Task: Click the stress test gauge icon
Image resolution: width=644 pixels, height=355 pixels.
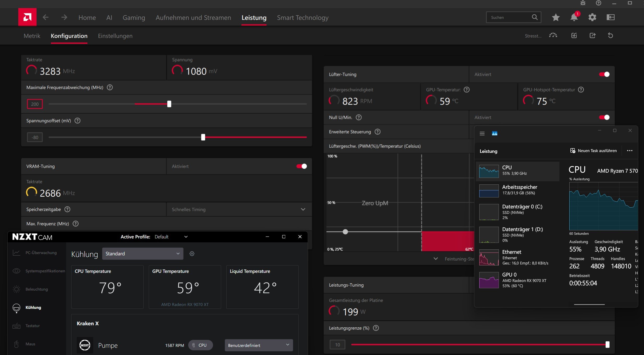Action: pos(553,35)
